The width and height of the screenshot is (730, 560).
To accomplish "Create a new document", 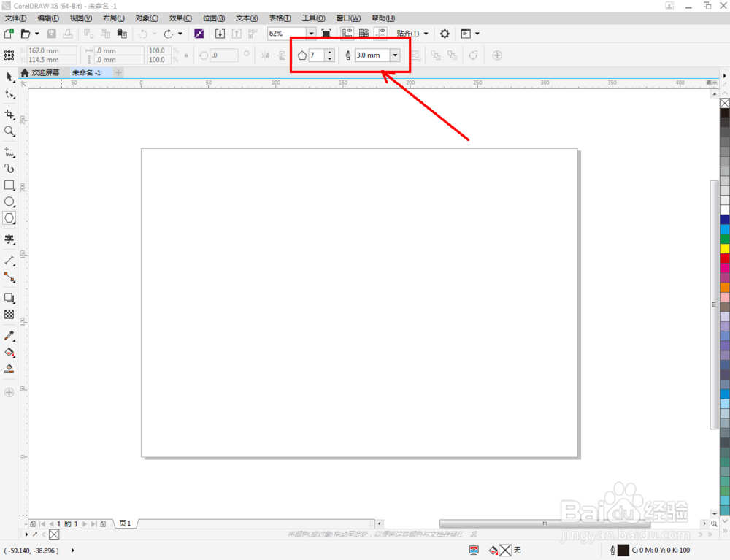I will (9, 34).
